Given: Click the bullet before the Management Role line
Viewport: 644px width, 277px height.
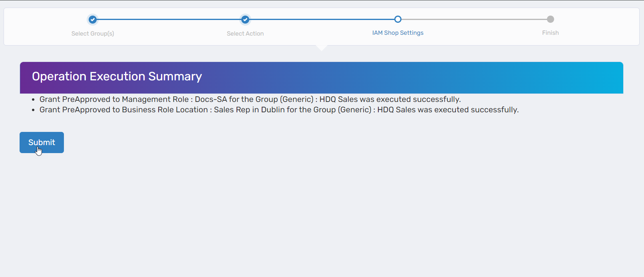Looking at the screenshot, I should click(x=33, y=100).
